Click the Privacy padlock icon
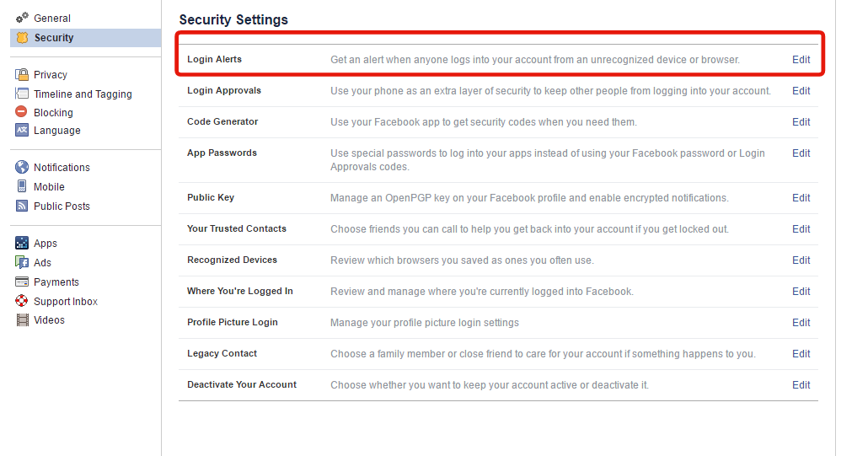868x456 pixels. [22, 75]
